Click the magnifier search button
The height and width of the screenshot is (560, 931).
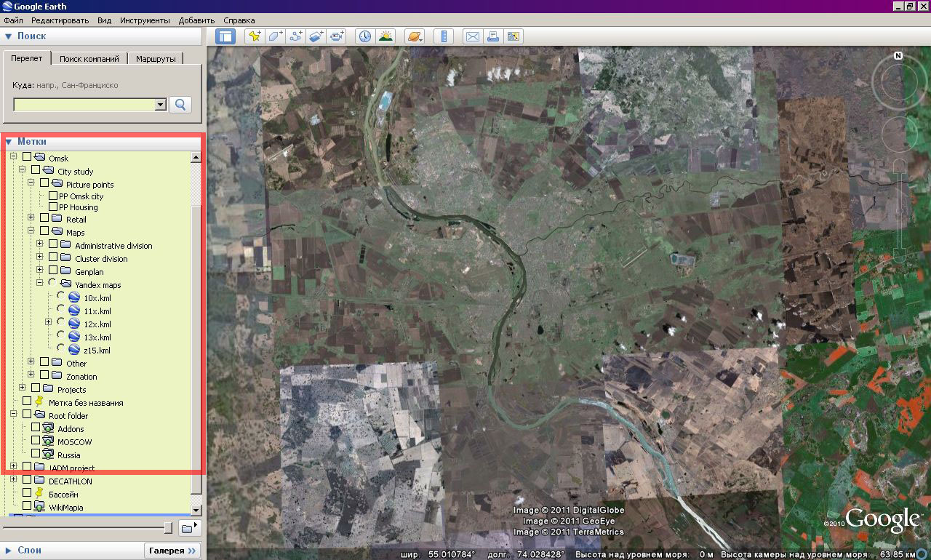(x=180, y=105)
